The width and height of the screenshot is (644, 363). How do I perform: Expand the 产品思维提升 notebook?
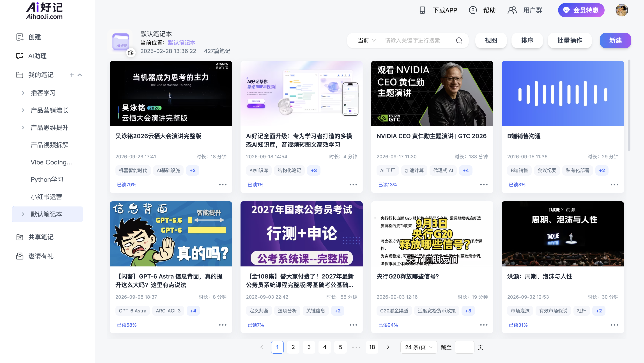coord(23,127)
